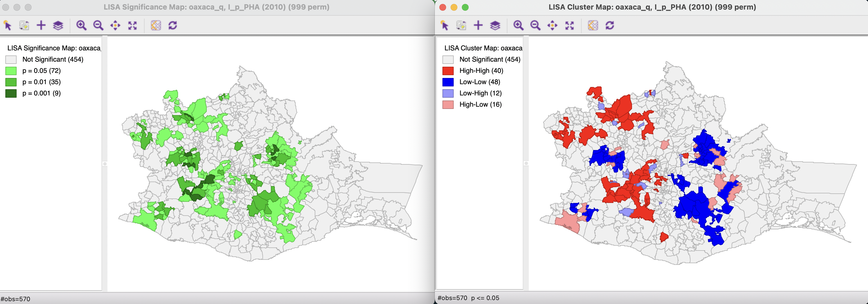
Task: Minimize the LISA Cluster Map window
Action: [x=454, y=7]
